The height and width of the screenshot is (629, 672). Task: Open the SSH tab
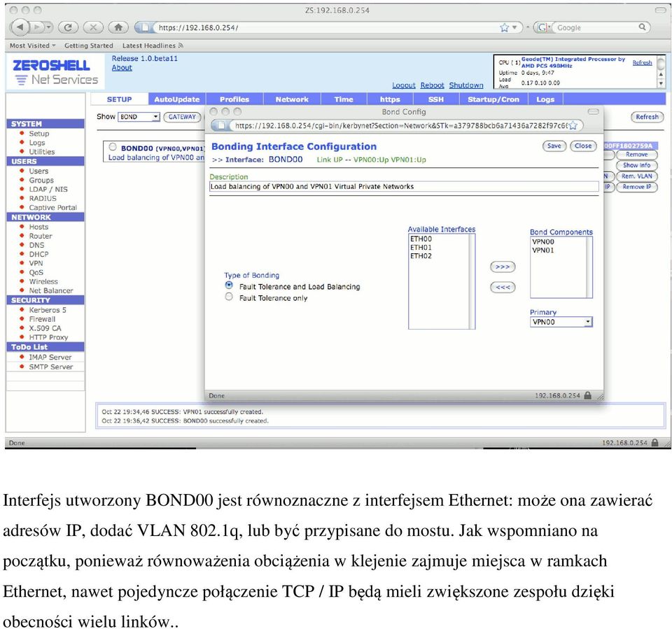436,99
